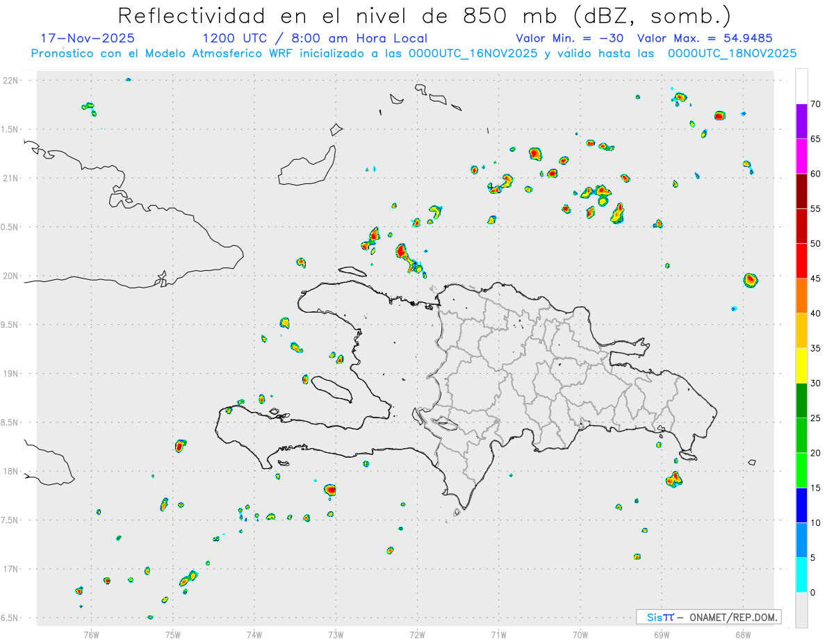The height and width of the screenshot is (644, 834).
Task: Pick the cyan 0–5 dBZ colorbar segment
Action: [x=801, y=575]
